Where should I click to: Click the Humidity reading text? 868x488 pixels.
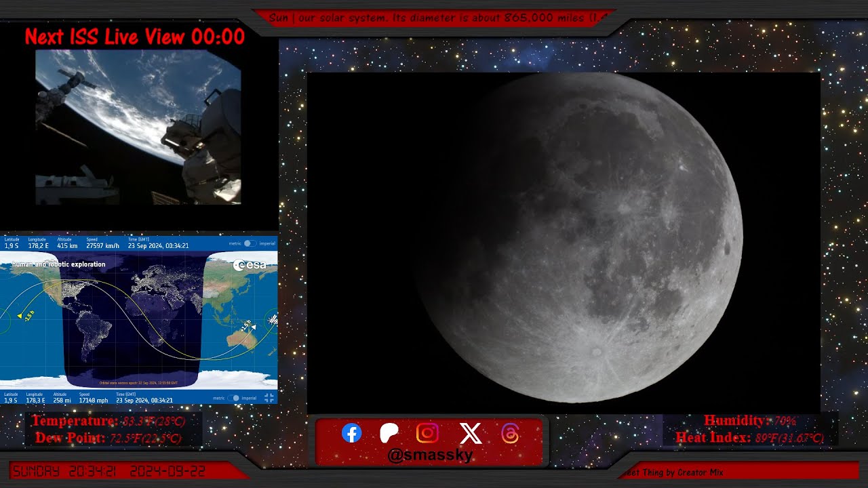coord(750,421)
